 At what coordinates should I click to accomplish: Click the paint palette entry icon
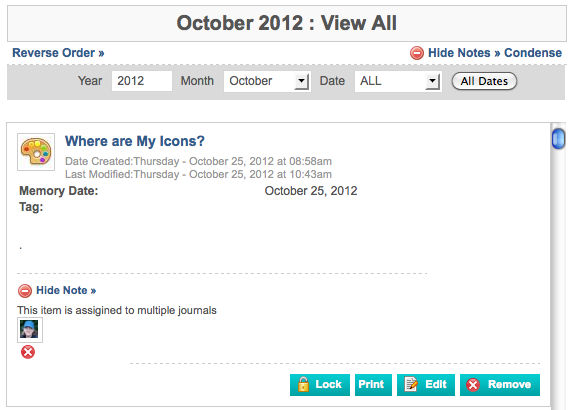[x=36, y=152]
